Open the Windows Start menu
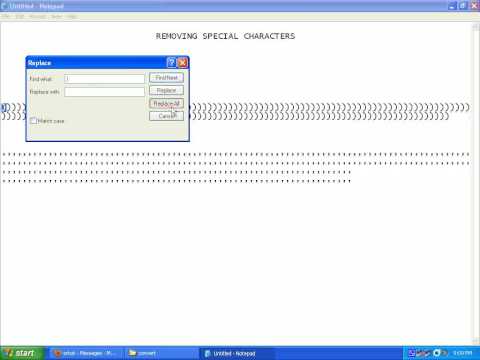 [22, 353]
